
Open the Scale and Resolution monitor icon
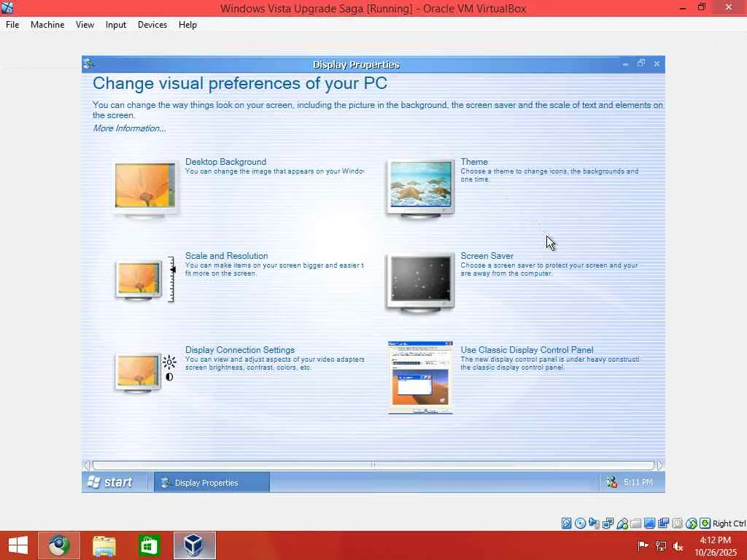point(145,280)
